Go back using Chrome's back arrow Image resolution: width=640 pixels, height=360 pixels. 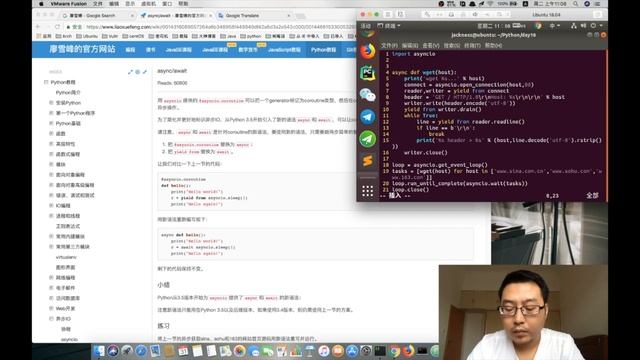click(x=38, y=27)
